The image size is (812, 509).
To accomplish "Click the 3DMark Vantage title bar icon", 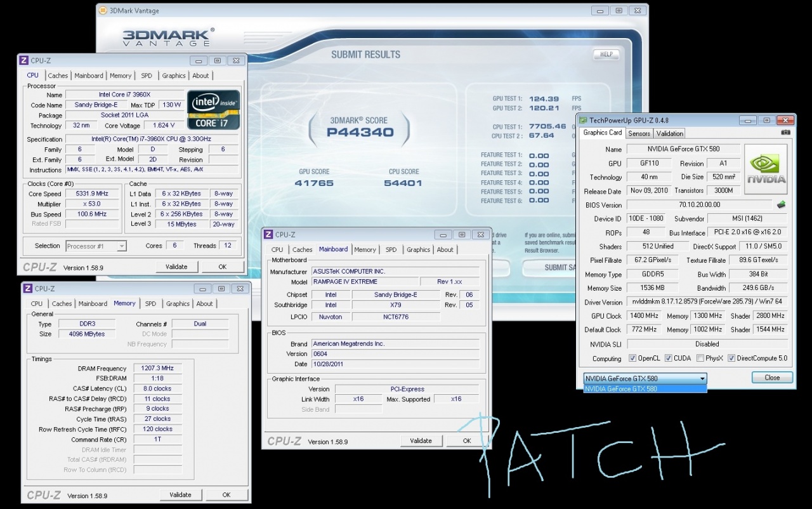I will (x=103, y=11).
